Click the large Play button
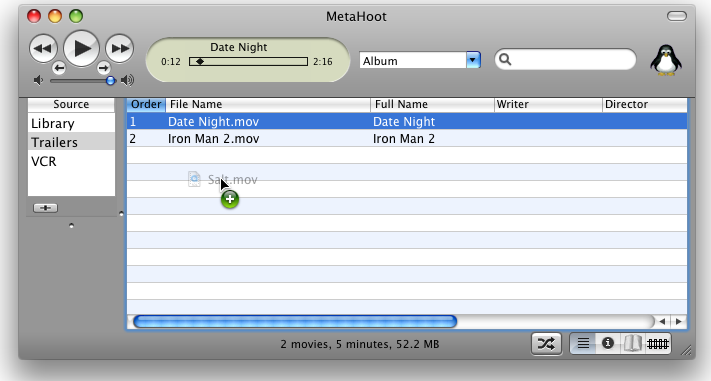The width and height of the screenshot is (711, 381). pyautogui.click(x=81, y=48)
